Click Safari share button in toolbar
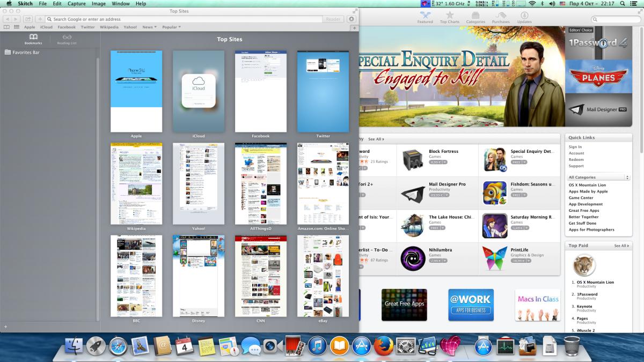Screen dimensions: 644x362 coord(28,19)
